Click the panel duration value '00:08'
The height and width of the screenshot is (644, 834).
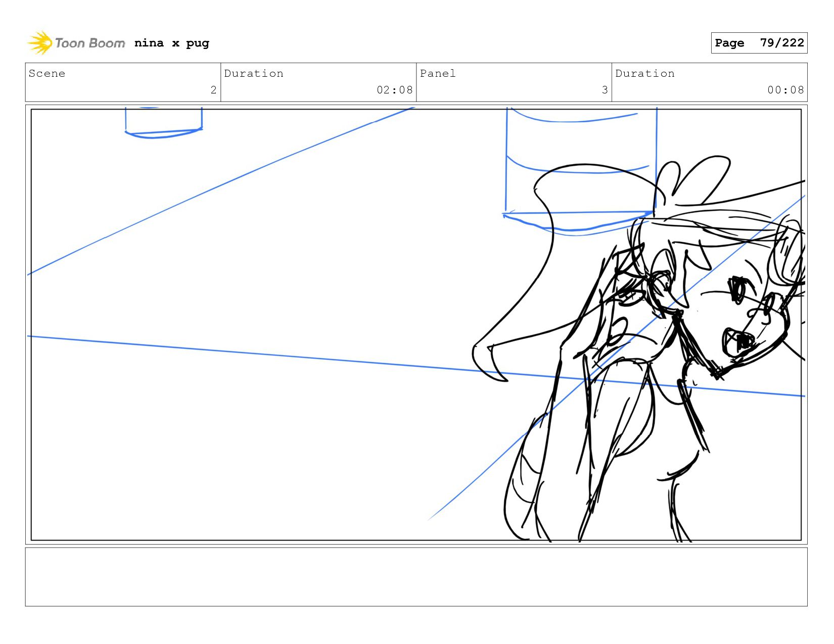(x=785, y=90)
